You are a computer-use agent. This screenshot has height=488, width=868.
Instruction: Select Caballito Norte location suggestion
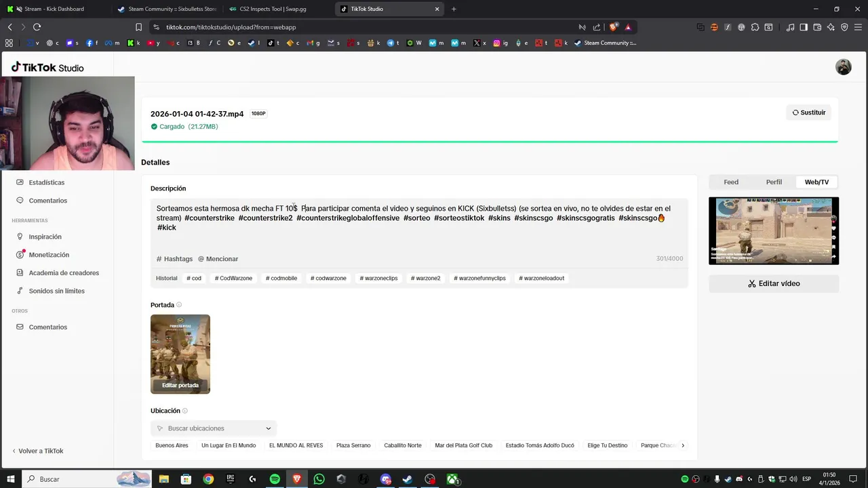(x=403, y=445)
